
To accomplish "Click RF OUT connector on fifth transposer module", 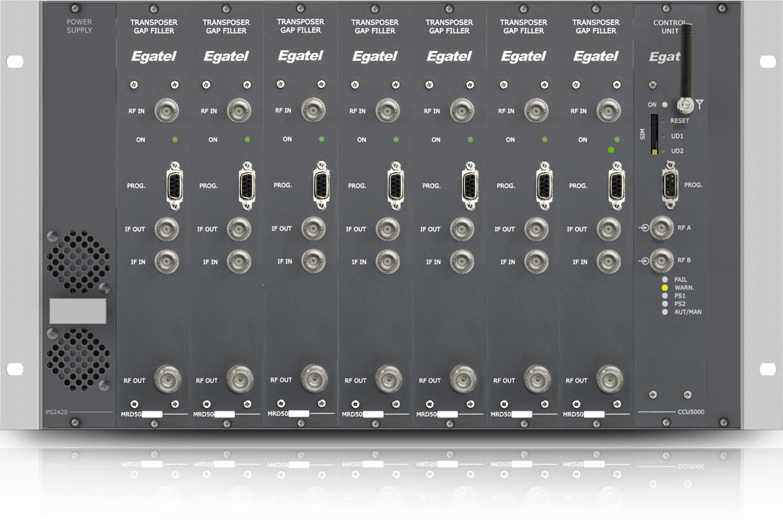I will [x=463, y=380].
